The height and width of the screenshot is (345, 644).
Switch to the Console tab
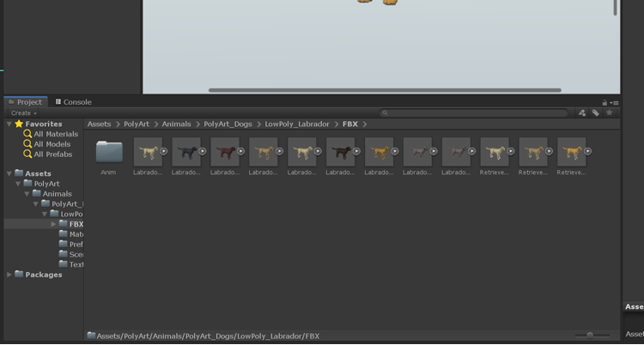tap(74, 102)
